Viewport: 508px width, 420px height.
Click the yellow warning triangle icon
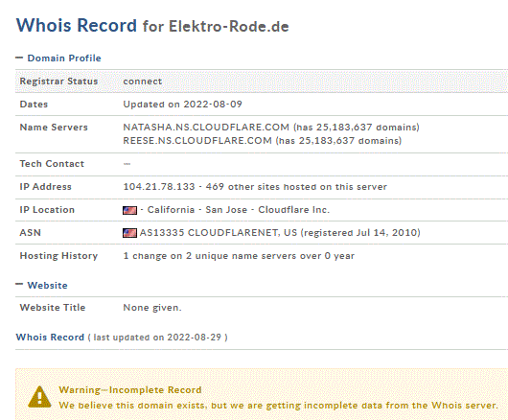pos(39,397)
